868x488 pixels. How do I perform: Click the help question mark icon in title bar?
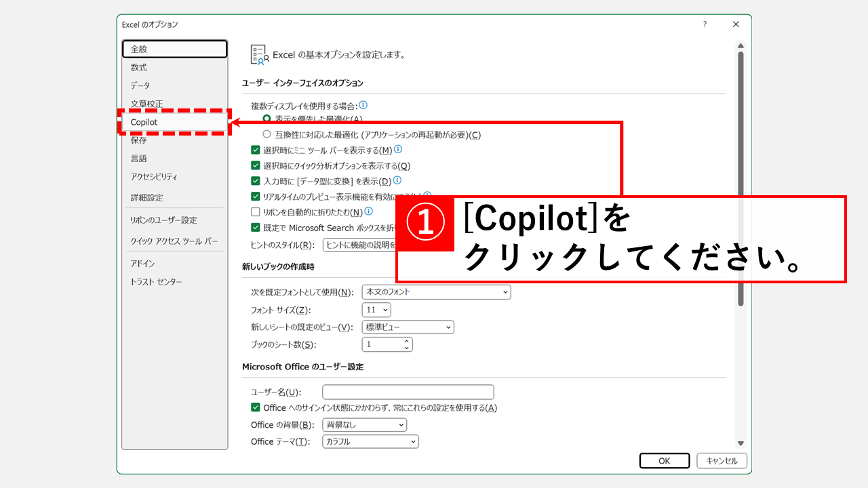(705, 24)
